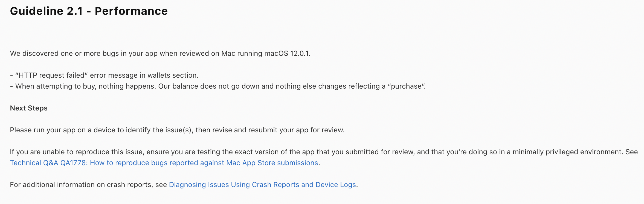The width and height of the screenshot is (644, 204).
Task: Click the "HTTP request failed" bullet line
Action: (x=104, y=75)
